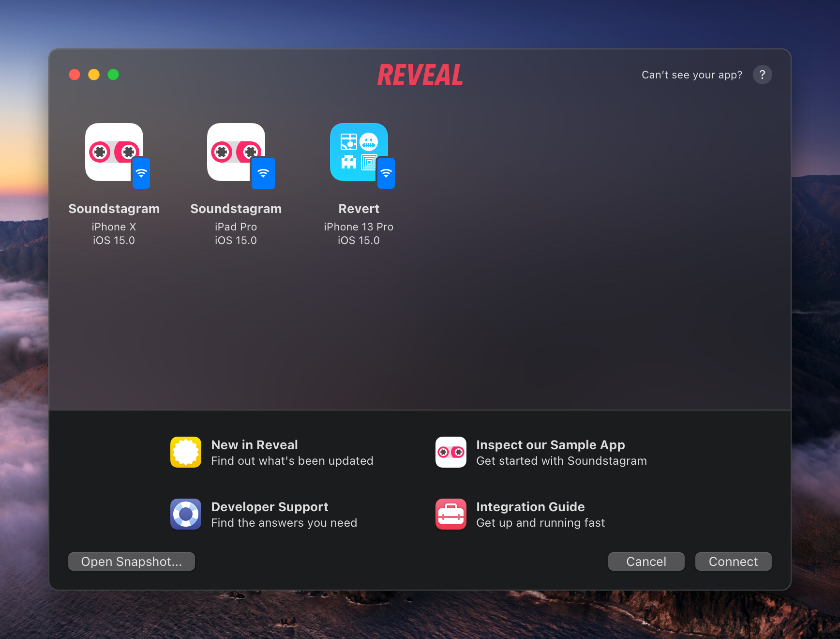Open the 'Inspect our Sample App' link title
The height and width of the screenshot is (639, 840).
[551, 445]
